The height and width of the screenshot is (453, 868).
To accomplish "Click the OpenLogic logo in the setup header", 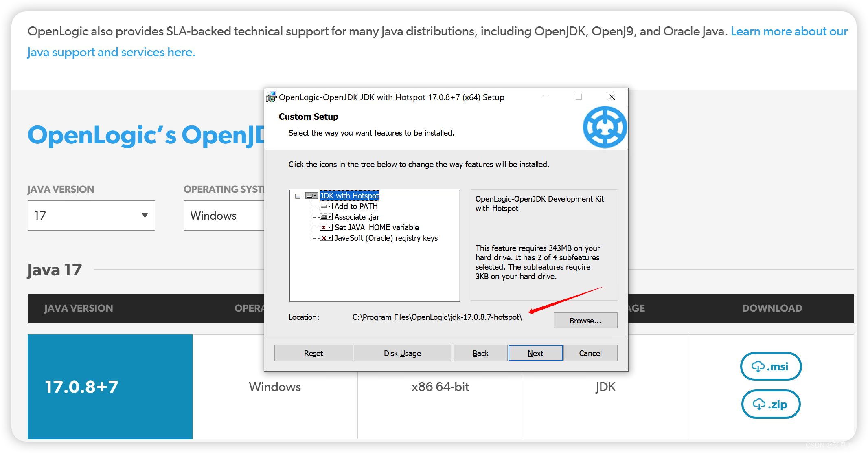I will point(605,127).
